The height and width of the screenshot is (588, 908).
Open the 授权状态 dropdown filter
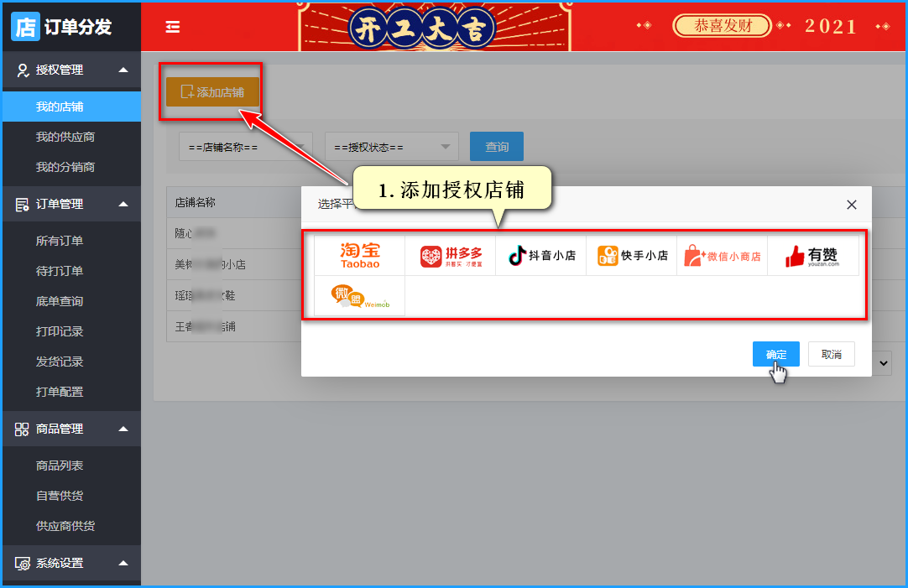pos(391,147)
